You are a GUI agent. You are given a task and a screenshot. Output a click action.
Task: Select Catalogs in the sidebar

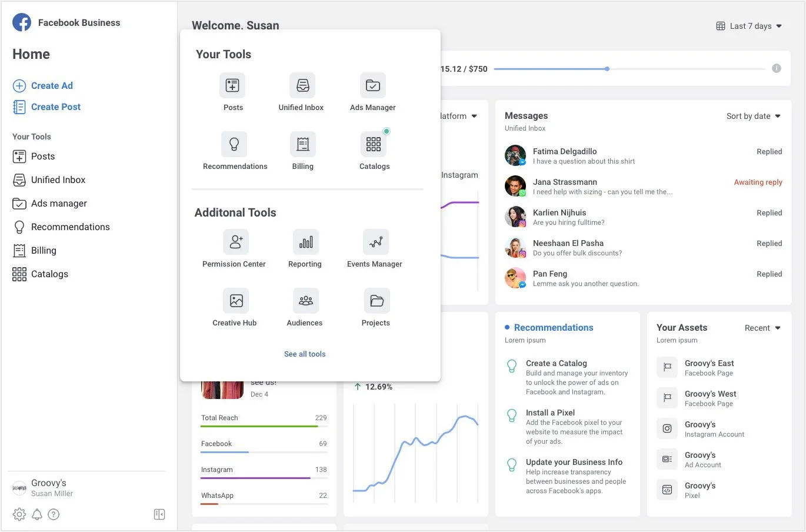[41, 274]
